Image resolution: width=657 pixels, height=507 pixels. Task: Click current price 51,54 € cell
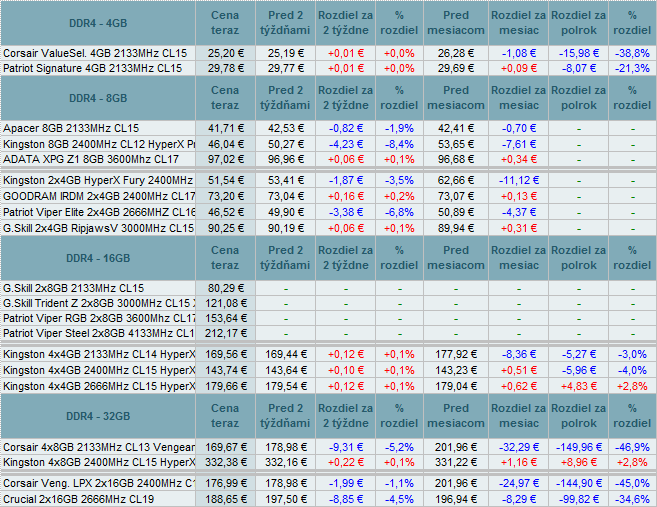[x=225, y=180]
